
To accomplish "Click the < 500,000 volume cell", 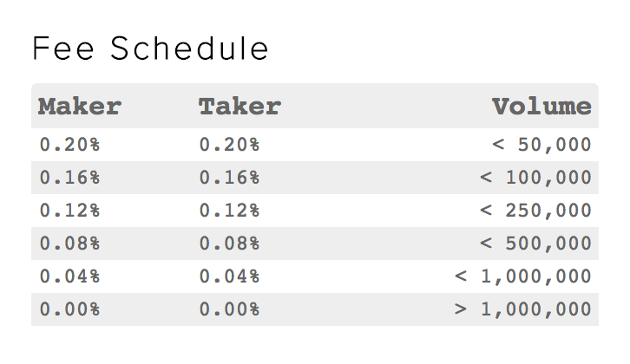I will [535, 244].
